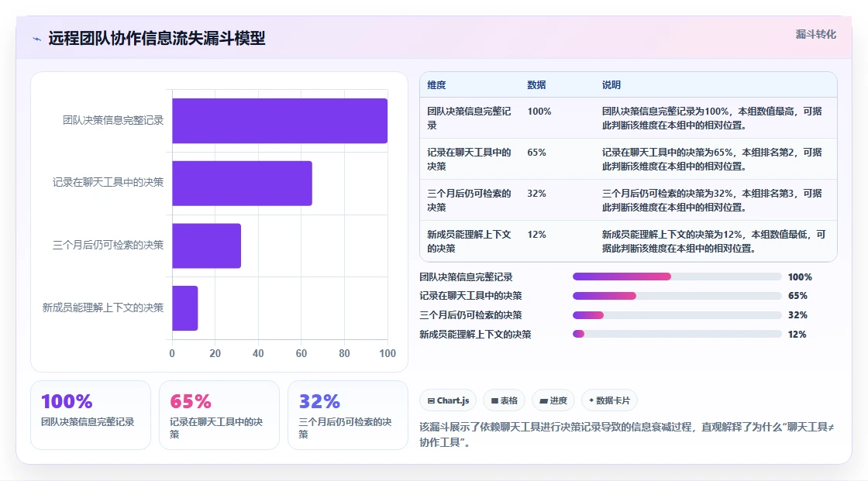Click description text mentioning 本组排名第2
868x481 pixels.
click(x=712, y=159)
